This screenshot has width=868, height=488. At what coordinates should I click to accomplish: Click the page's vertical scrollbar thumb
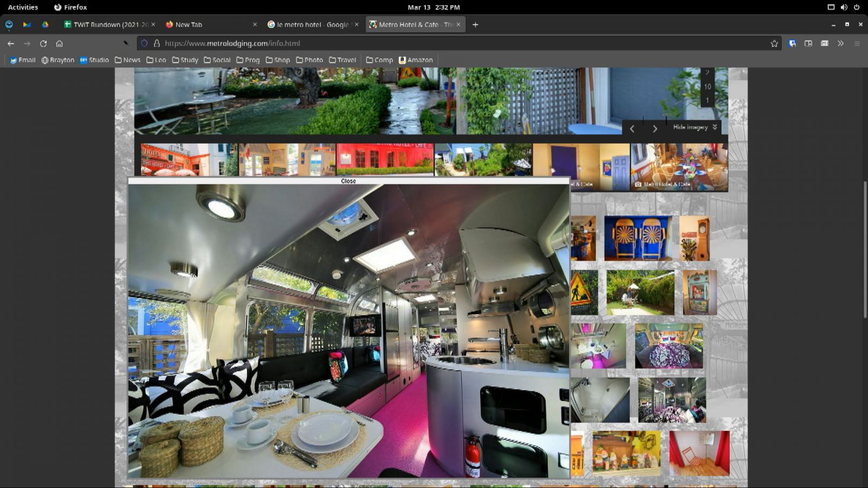pyautogui.click(x=865, y=249)
